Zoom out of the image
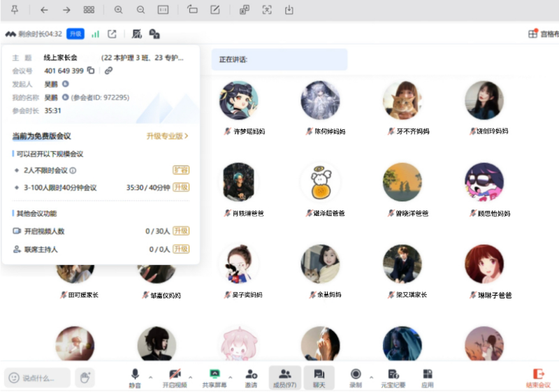559x392 pixels. pos(141,10)
